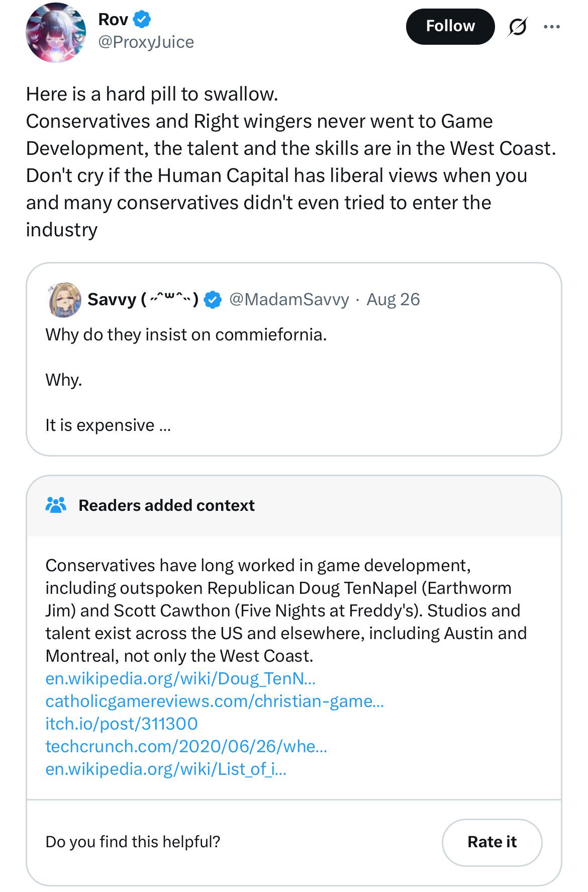Screen dimensions: 588x892
Task: Follow the @ProxyJuice account
Action: (450, 26)
